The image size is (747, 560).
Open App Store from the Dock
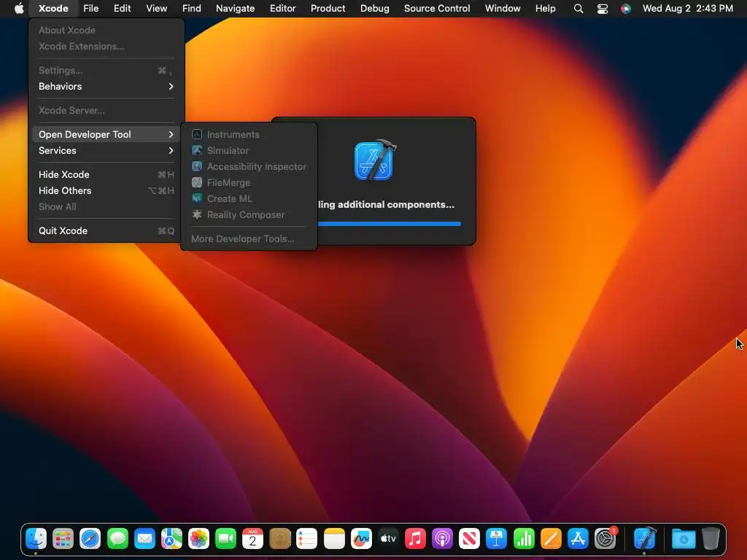(578, 539)
